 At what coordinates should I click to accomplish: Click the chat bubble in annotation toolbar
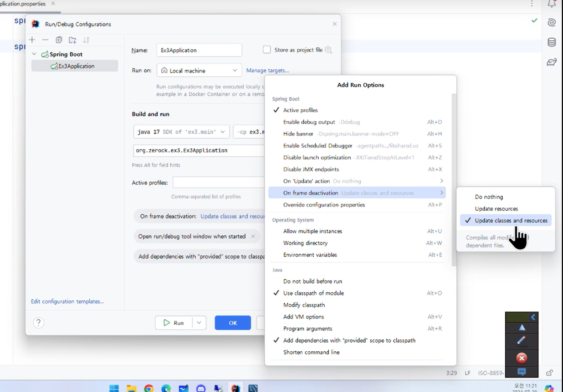521,371
